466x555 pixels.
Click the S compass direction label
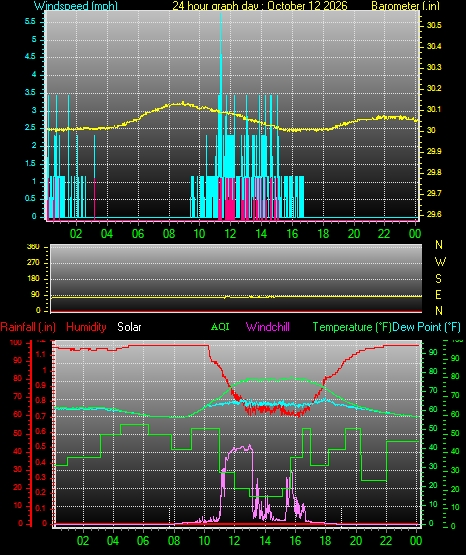pyautogui.click(x=438, y=279)
